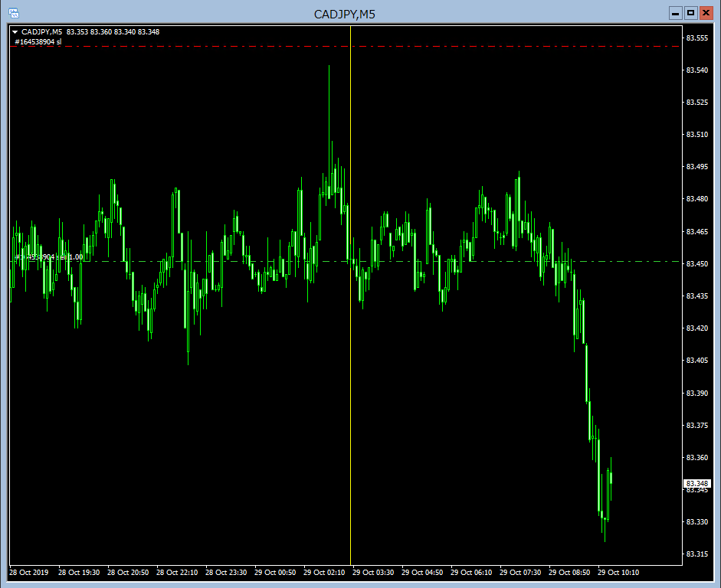721x588 pixels.
Task: Click the 83.405 price scale label
Action: [x=697, y=361]
